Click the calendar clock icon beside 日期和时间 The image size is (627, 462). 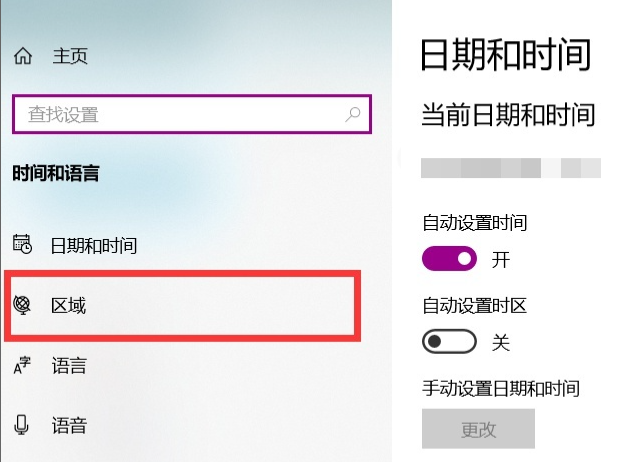pos(23,245)
